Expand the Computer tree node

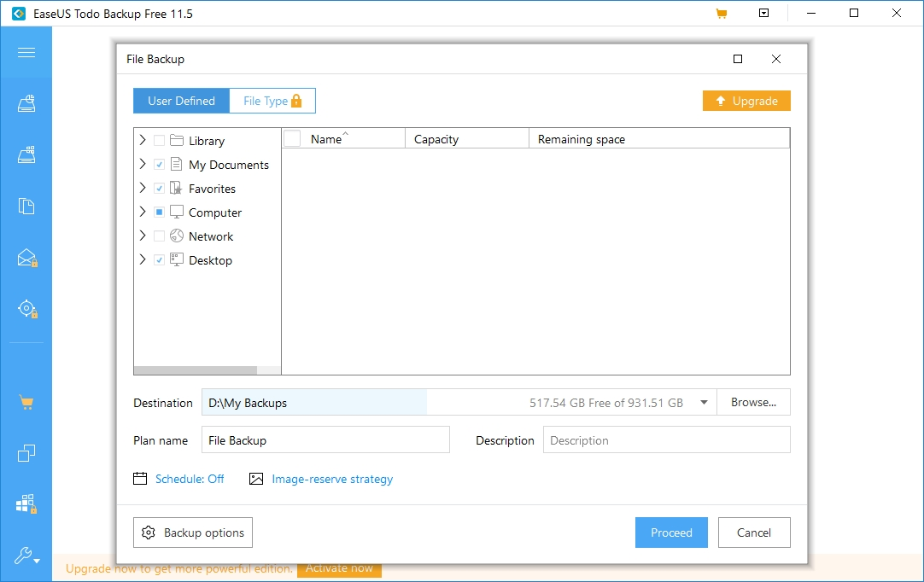coord(142,212)
